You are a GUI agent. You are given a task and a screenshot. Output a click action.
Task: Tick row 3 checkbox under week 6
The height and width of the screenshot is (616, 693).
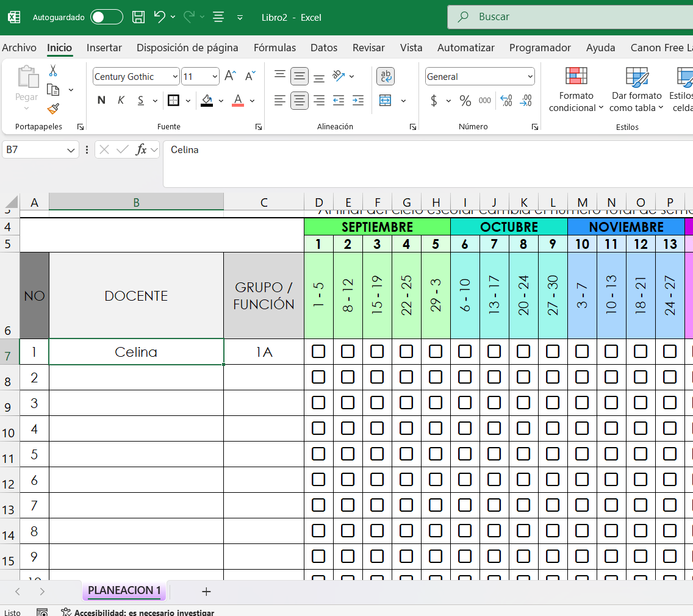point(465,403)
